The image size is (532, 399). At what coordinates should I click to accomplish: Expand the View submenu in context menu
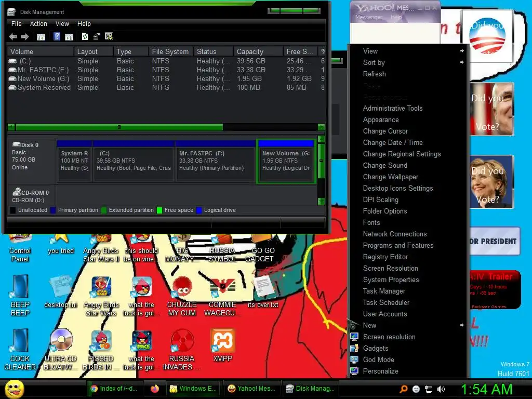pos(408,51)
